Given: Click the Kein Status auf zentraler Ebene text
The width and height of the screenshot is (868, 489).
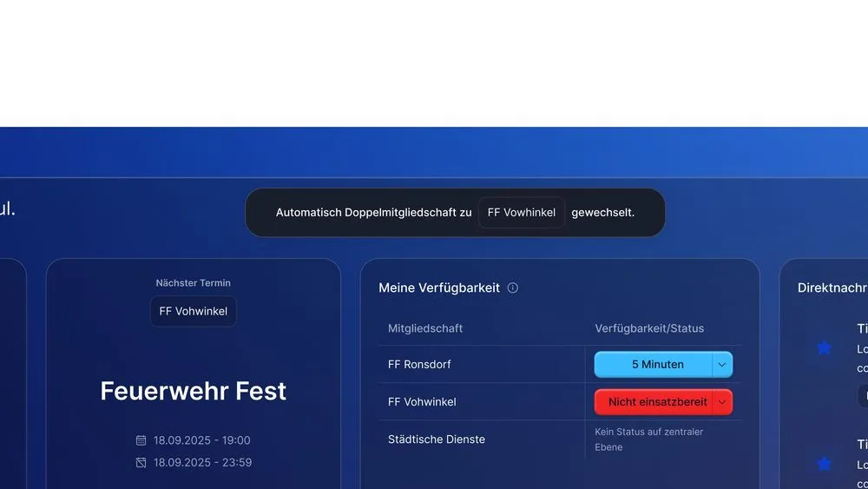Looking at the screenshot, I should click(x=648, y=439).
